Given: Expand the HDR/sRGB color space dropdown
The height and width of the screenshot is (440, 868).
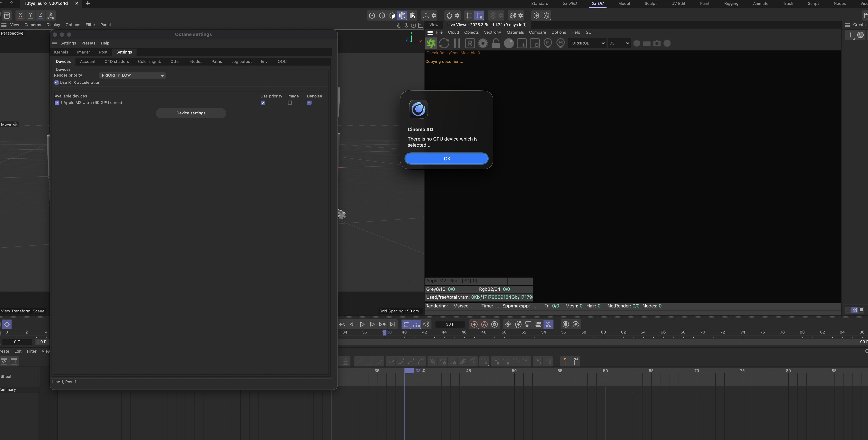Looking at the screenshot, I should [x=587, y=43].
